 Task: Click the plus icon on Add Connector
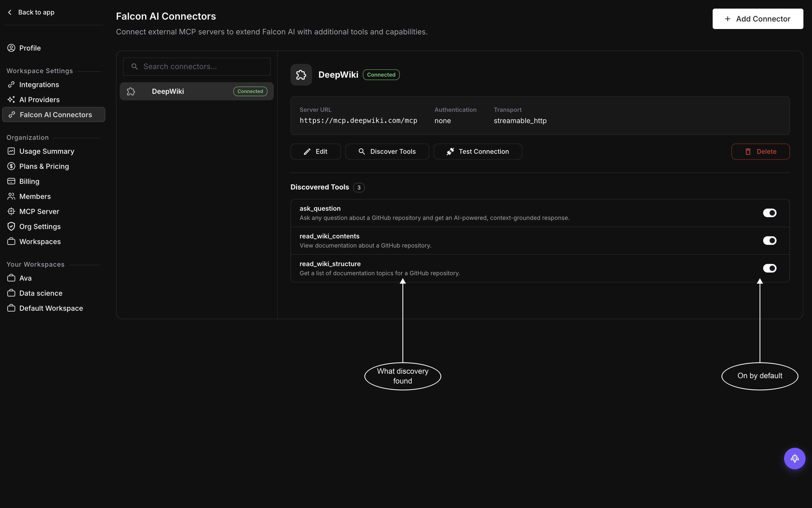pyautogui.click(x=727, y=19)
